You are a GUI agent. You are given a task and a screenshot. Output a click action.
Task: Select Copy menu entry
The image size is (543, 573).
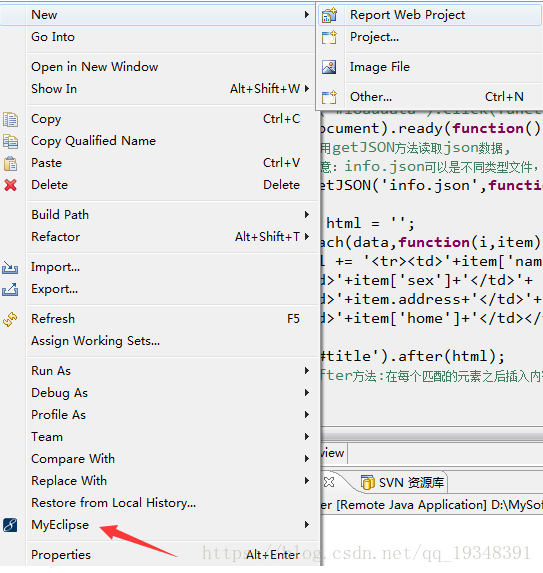click(x=159, y=119)
